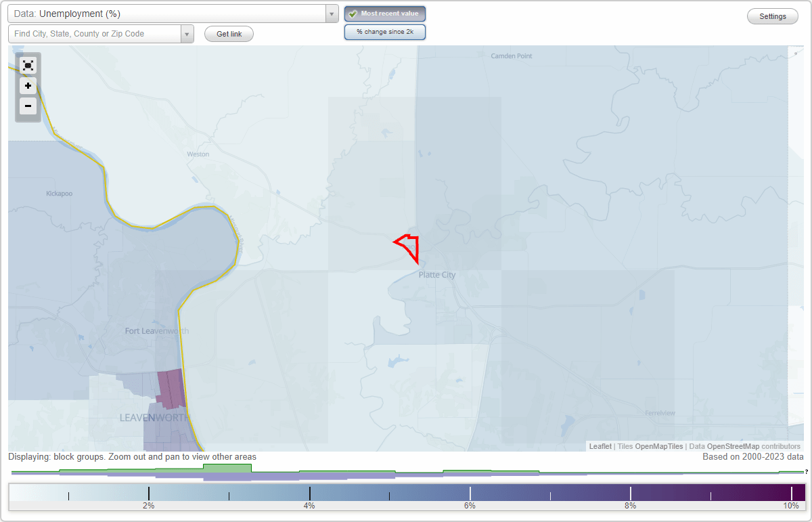Open the OpenStreetMap attribution link
812x522 pixels.
[733, 446]
